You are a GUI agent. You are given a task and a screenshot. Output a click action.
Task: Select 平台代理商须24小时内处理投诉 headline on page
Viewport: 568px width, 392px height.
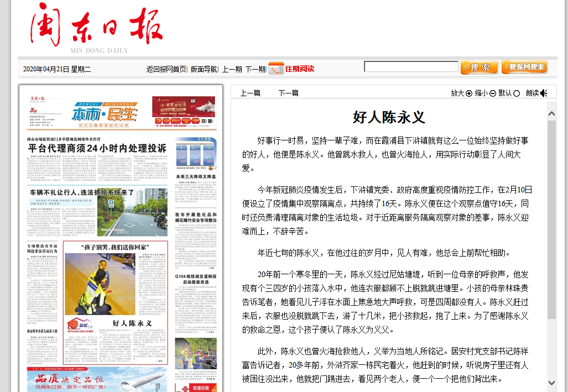click(x=97, y=148)
